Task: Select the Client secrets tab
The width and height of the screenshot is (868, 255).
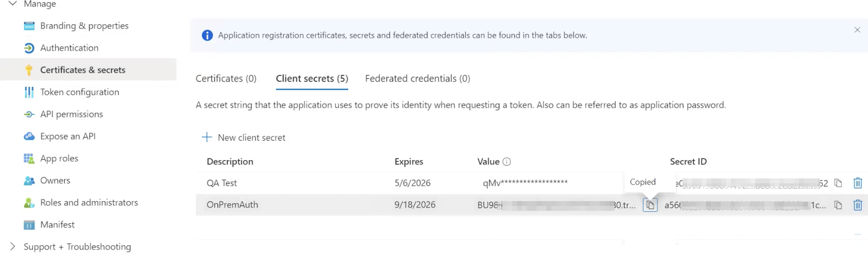Action: coord(311,79)
